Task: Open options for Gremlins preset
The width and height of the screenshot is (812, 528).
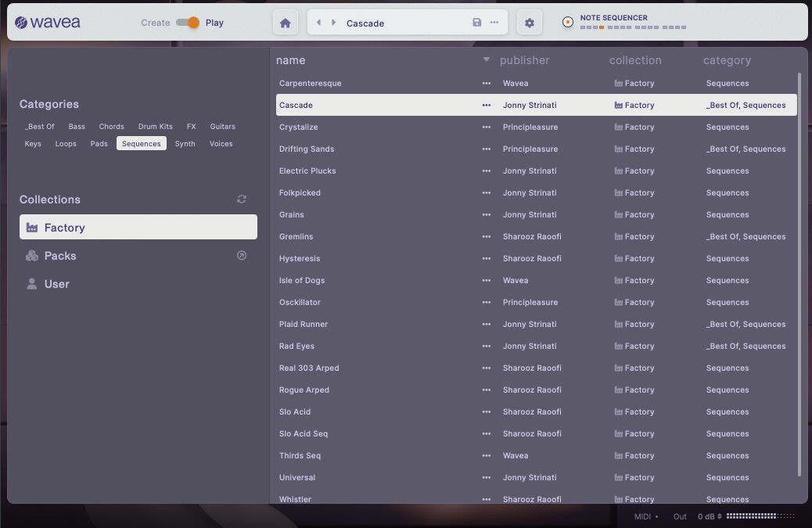Action: tap(487, 236)
